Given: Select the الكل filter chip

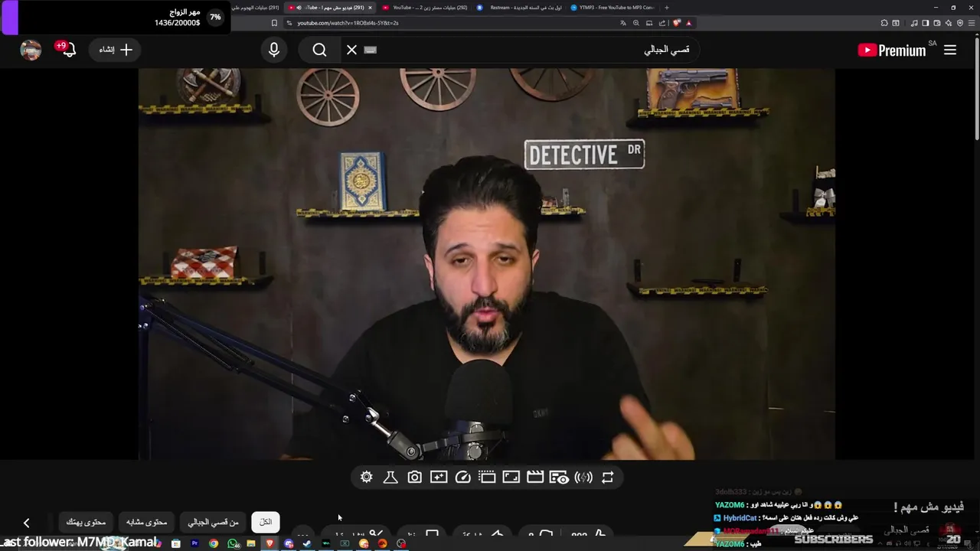Looking at the screenshot, I should (266, 522).
